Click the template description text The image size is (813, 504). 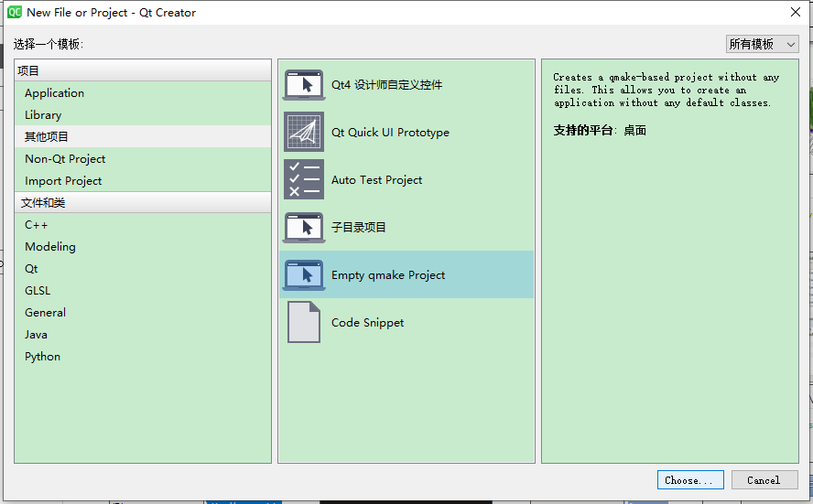click(666, 90)
